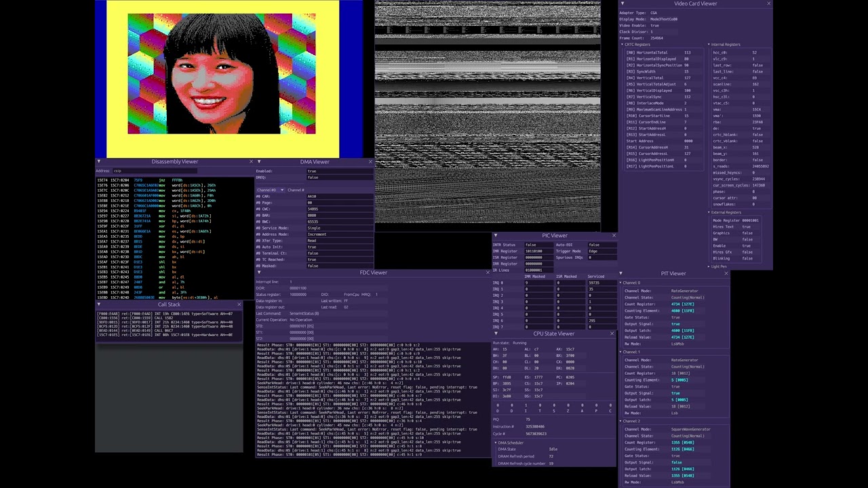Click the Mode Register 00001001 value
Image resolution: width=868 pixels, height=488 pixels.
tap(750, 220)
